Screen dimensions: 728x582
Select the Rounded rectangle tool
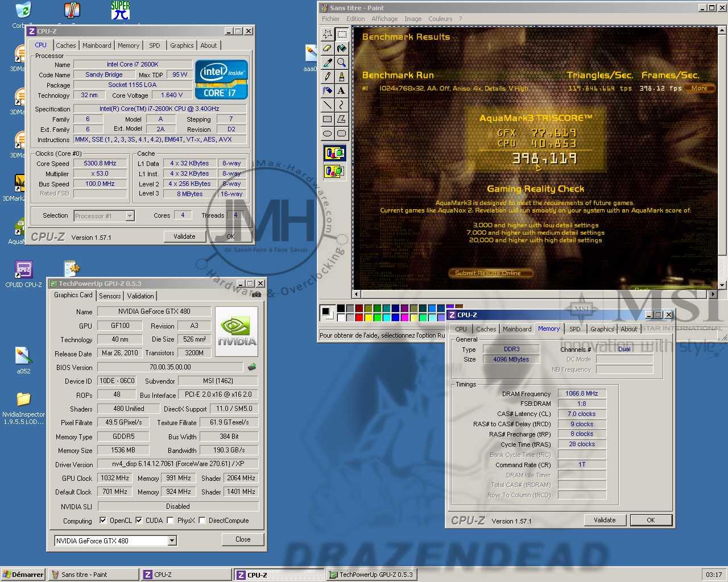341,134
